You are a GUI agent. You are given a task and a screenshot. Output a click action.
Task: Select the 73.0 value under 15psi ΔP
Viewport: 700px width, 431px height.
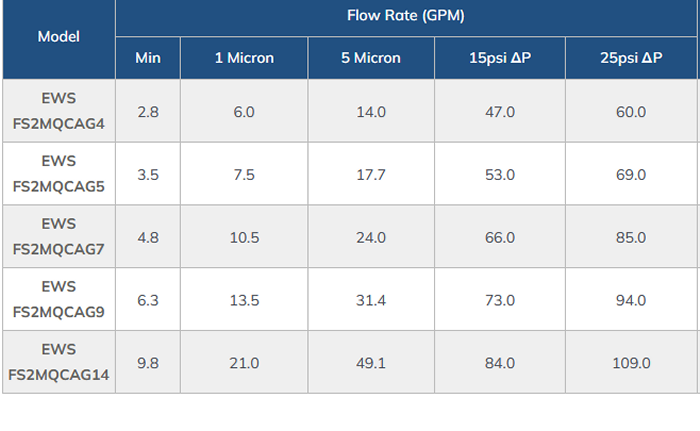[x=500, y=300]
